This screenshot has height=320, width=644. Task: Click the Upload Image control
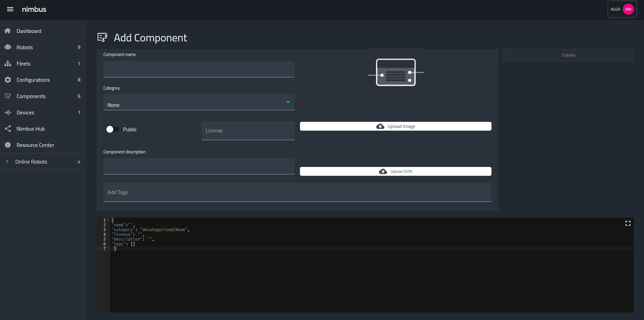(x=395, y=126)
